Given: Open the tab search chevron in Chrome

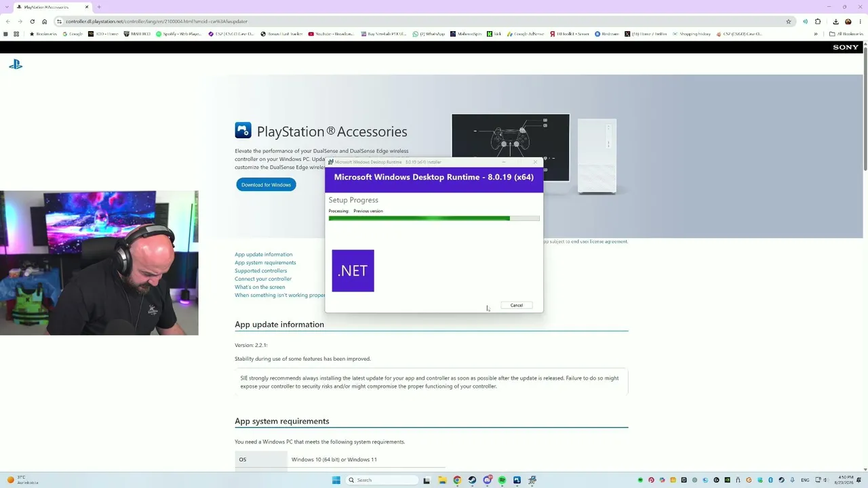Looking at the screenshot, I should tap(7, 7).
